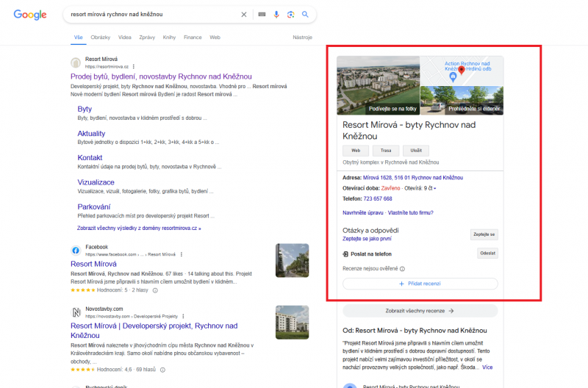Click Vlastníte tuto firmu? link

(x=410, y=213)
